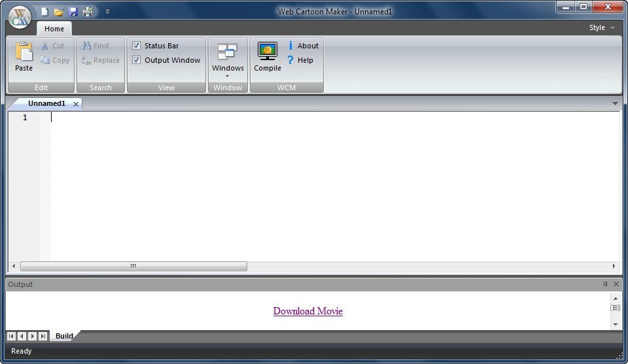Image resolution: width=628 pixels, height=364 pixels.
Task: Open the WCM application orb menu
Action: click(20, 17)
